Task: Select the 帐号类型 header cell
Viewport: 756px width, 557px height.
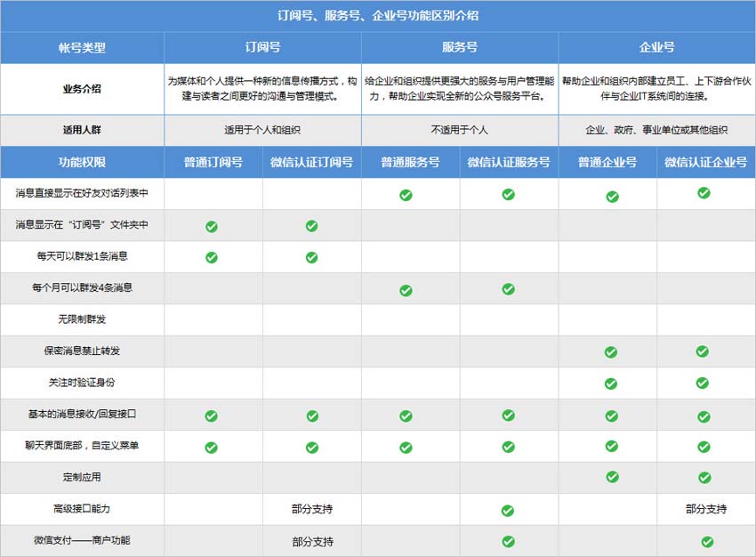Action: tap(82, 48)
